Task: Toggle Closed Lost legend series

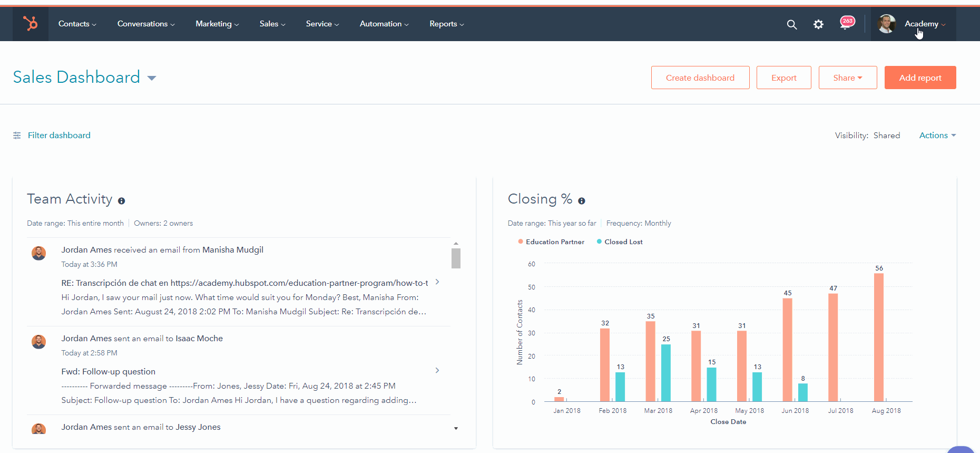Action: 620,242
